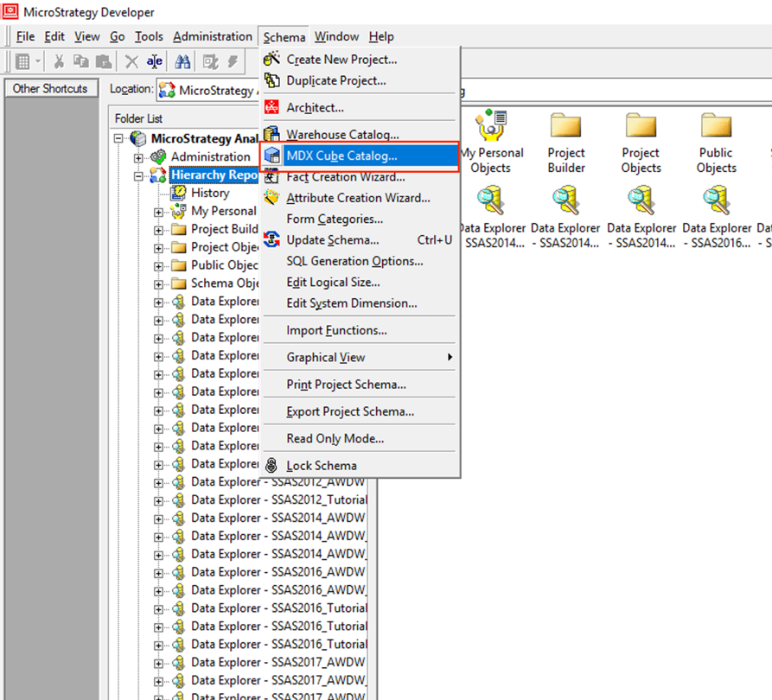Click the Other Shortcuts button
The width and height of the screenshot is (772, 700).
(x=50, y=88)
